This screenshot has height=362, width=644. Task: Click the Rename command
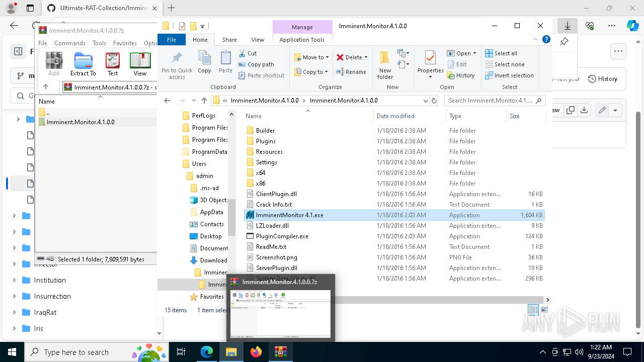pos(351,72)
